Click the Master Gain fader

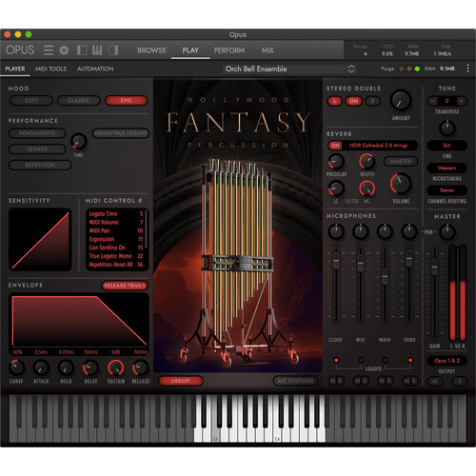(x=434, y=267)
